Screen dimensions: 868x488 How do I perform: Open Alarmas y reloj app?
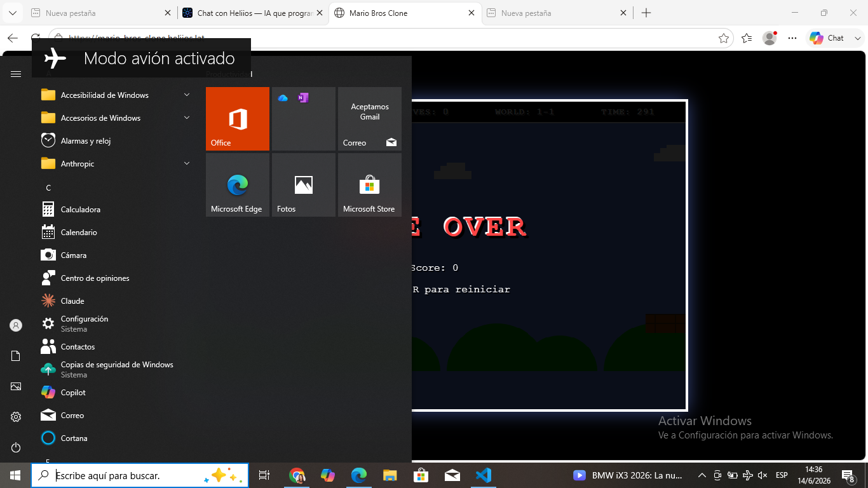[116, 141]
